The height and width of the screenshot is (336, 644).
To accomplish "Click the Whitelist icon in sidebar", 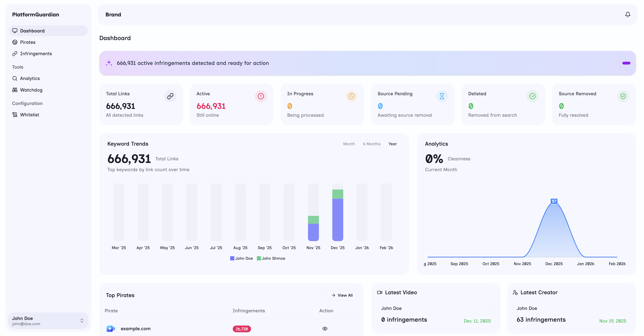I will point(15,115).
